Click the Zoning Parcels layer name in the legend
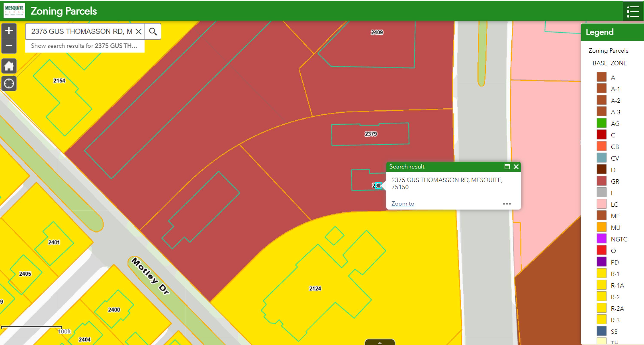 [608, 50]
